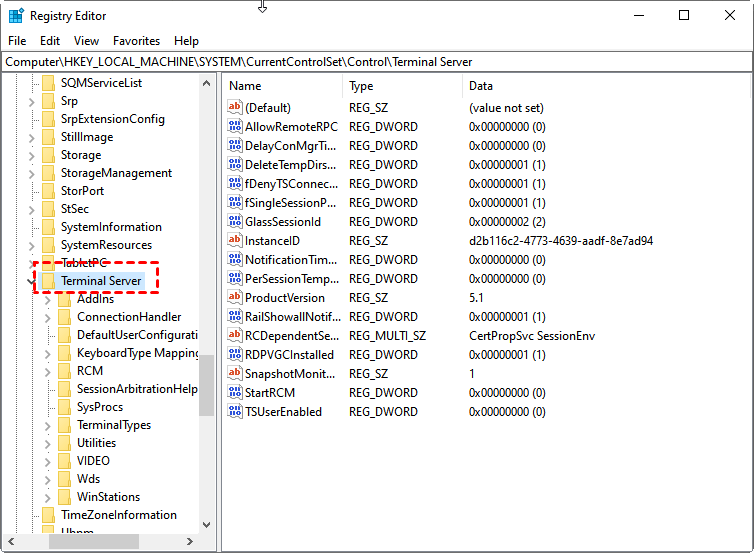754x553 pixels.
Task: Click the StorageManagement folder icon
Action: click(x=48, y=173)
